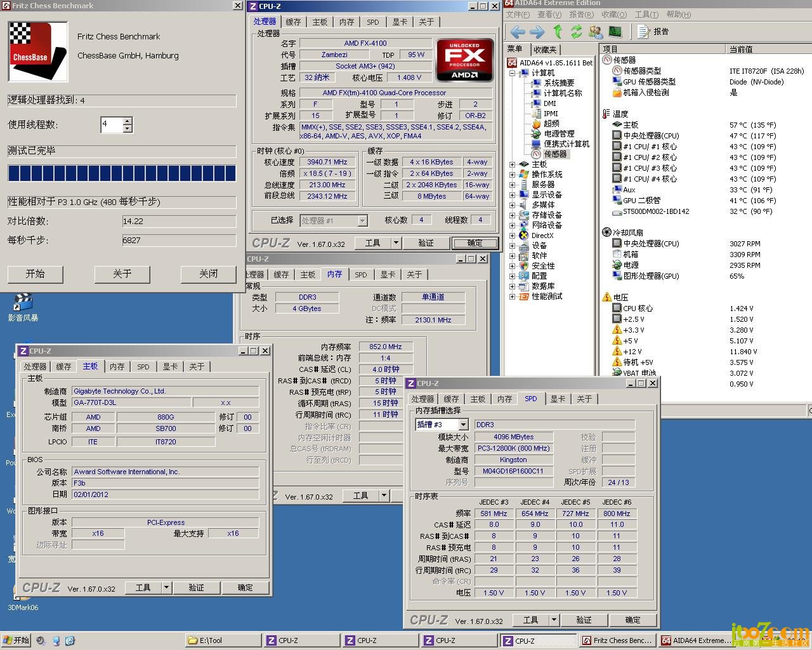Click the AIDA64 users icon in toolbar

point(596,31)
